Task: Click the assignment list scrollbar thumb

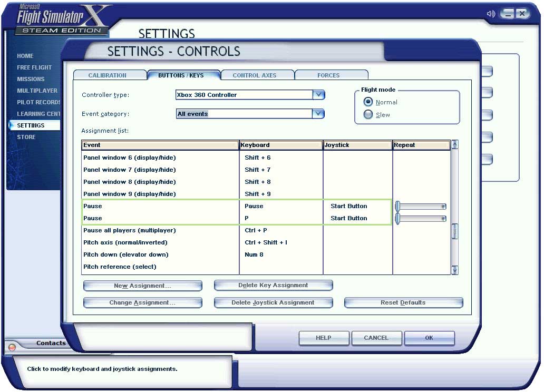Action: click(x=454, y=231)
